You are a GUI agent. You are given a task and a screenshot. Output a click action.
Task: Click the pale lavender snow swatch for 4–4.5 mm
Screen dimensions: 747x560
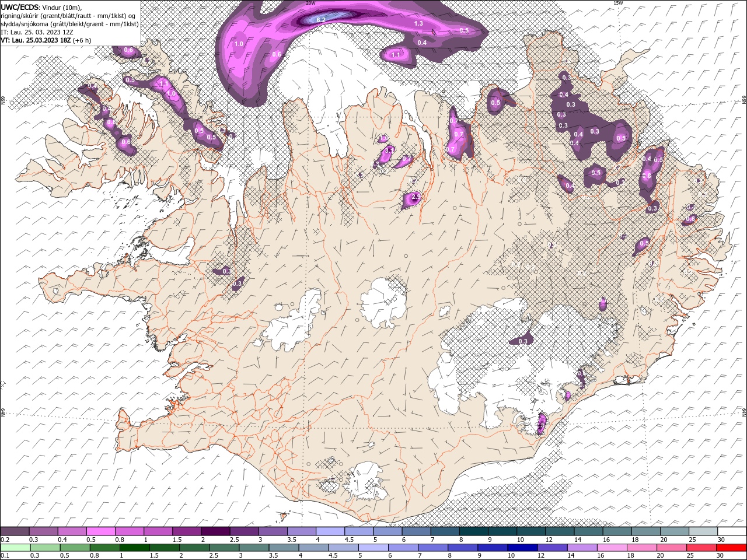(x=330, y=531)
